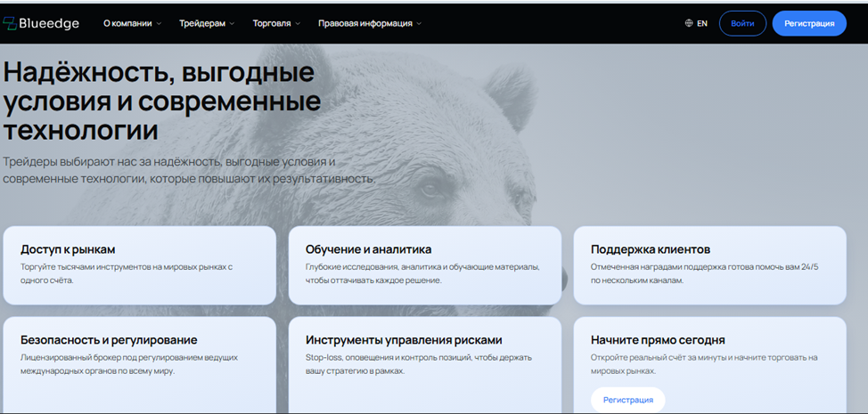The image size is (868, 414).
Task: Expand chevron next to Правовая информация
Action: click(419, 24)
